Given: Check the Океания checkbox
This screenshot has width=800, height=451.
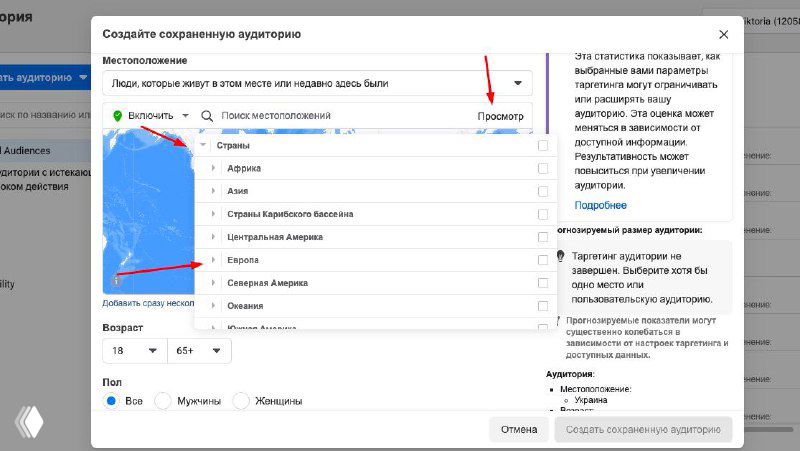Looking at the screenshot, I should [x=543, y=306].
